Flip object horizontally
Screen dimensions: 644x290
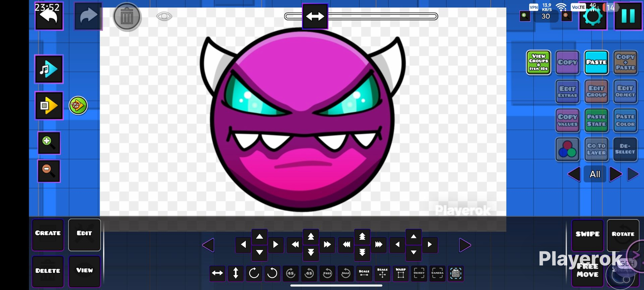217,273
